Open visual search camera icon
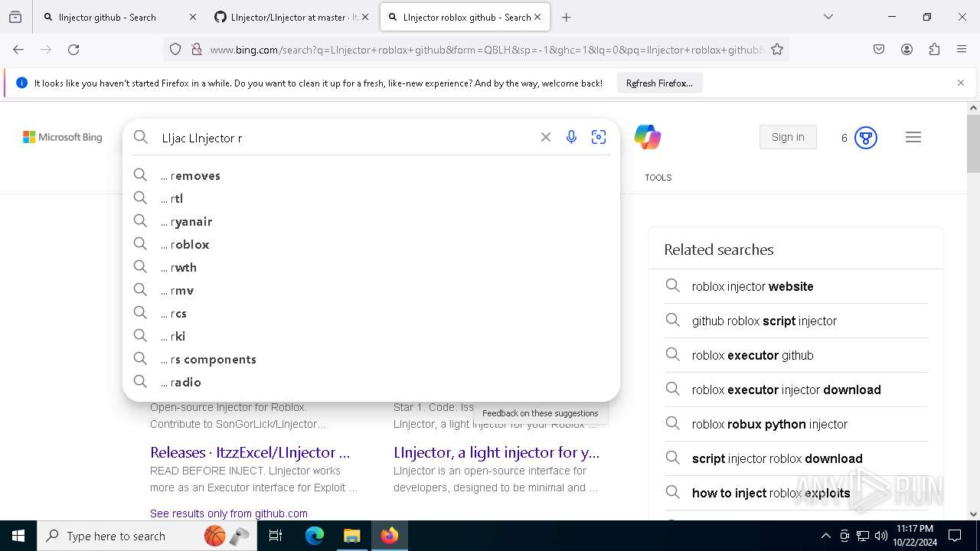Image resolution: width=980 pixels, height=551 pixels. pyautogui.click(x=599, y=137)
